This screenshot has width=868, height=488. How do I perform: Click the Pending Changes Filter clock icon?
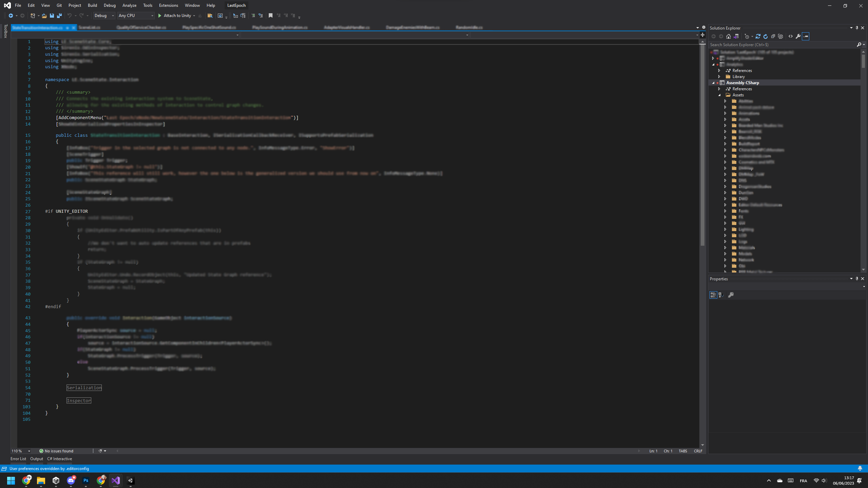click(747, 36)
